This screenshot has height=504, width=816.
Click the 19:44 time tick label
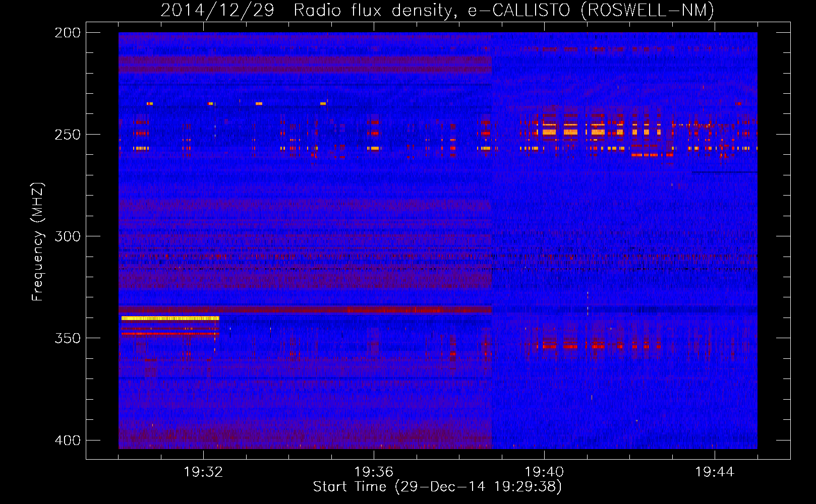(x=715, y=472)
